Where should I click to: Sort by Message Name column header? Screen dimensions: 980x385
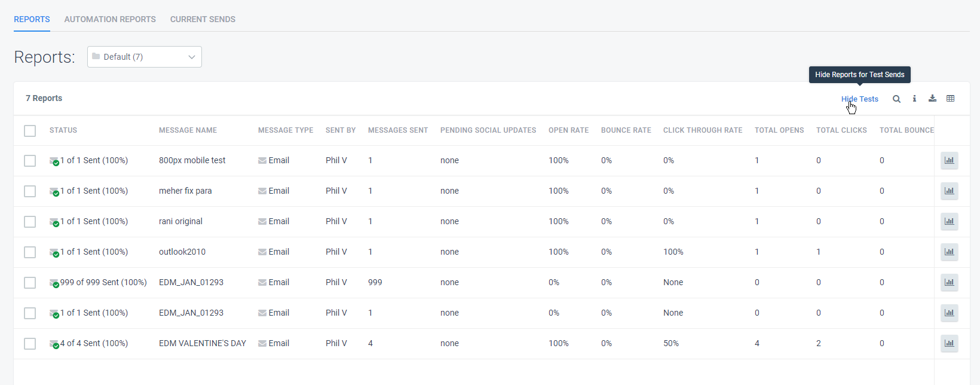[x=188, y=130]
